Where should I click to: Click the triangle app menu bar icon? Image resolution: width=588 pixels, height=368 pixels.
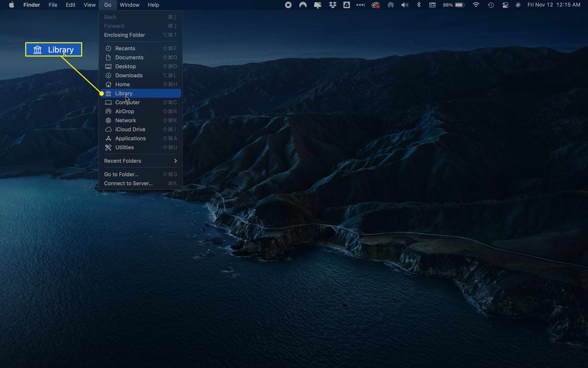pyautogui.click(x=347, y=5)
